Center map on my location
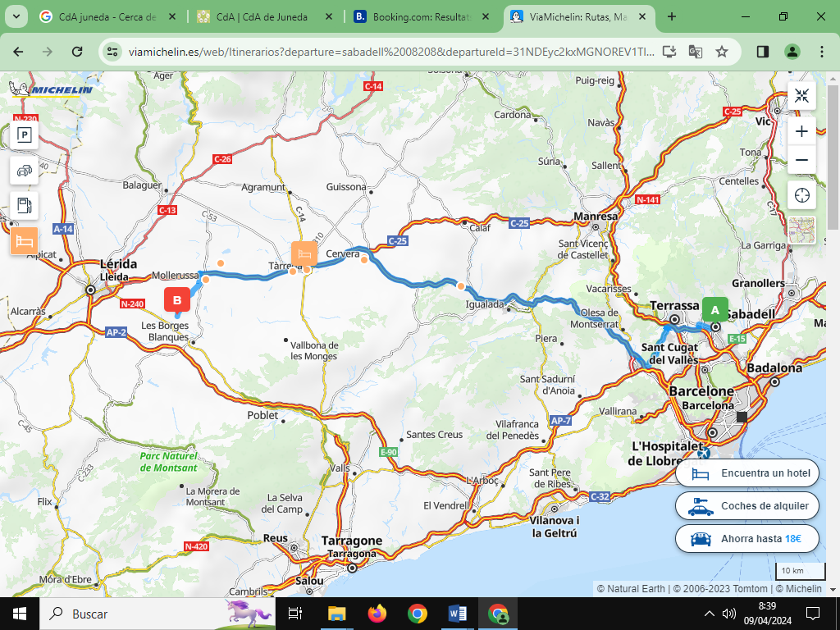The image size is (840, 630). [x=801, y=195]
